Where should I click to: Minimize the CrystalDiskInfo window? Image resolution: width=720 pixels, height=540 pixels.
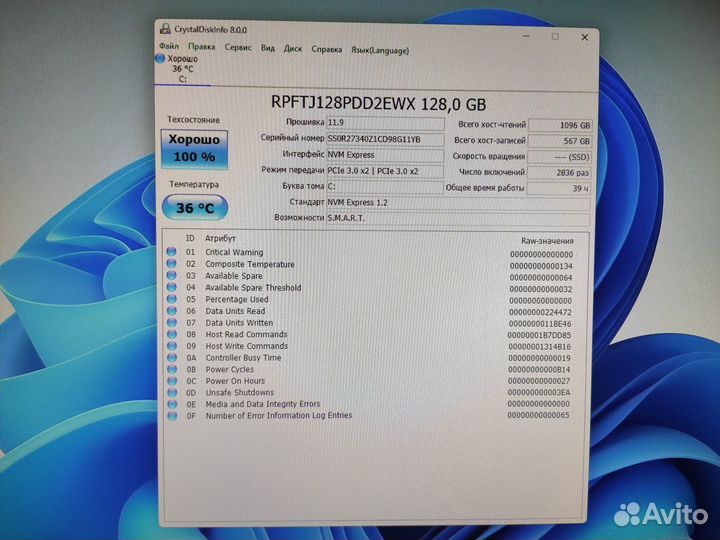tap(526, 36)
